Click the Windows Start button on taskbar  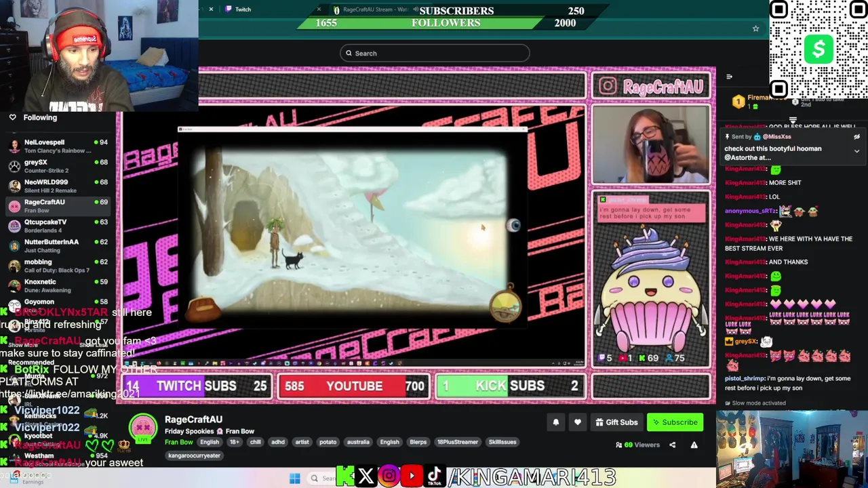pos(294,479)
